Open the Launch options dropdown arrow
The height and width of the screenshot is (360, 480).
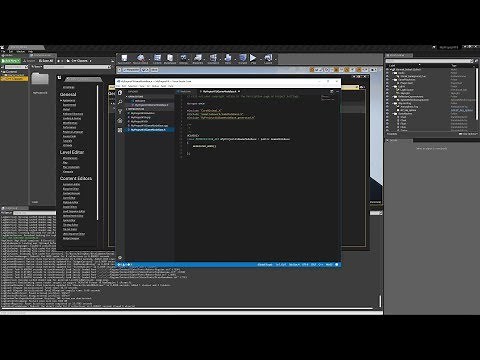click(x=276, y=60)
